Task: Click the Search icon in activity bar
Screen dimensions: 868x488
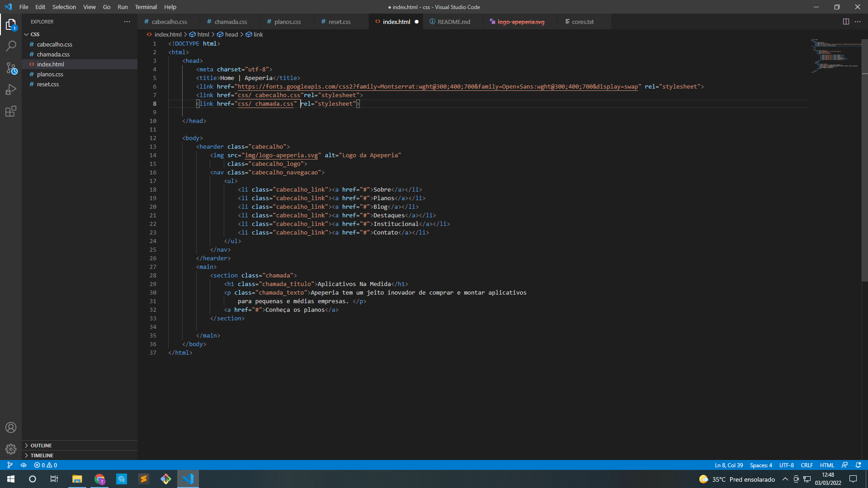Action: 11,47
